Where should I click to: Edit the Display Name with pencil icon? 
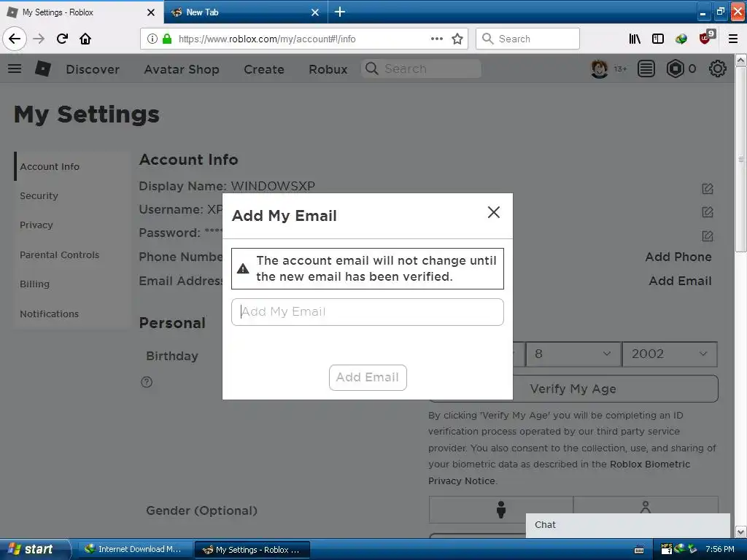[x=708, y=189]
